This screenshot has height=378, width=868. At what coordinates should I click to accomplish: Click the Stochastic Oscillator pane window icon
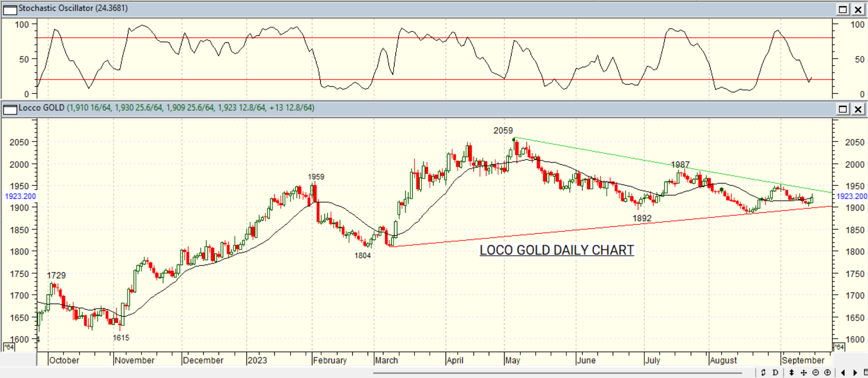10,9
